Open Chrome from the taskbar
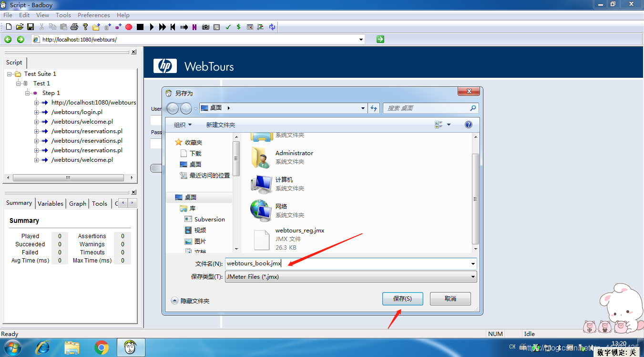 tap(101, 348)
